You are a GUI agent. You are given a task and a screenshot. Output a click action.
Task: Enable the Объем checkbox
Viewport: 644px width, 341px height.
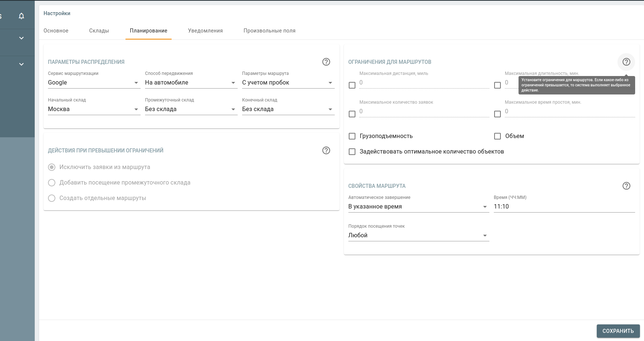point(497,136)
